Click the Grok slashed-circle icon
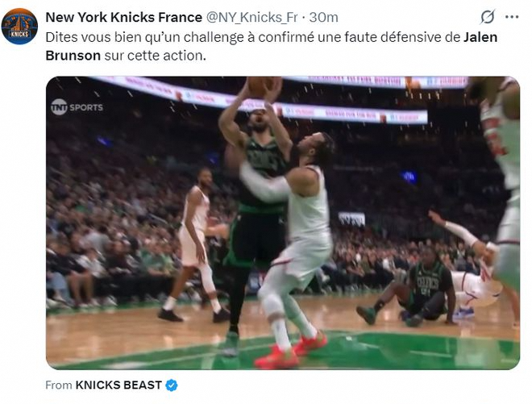Image resolution: width=532 pixels, height=404 pixels. click(487, 17)
